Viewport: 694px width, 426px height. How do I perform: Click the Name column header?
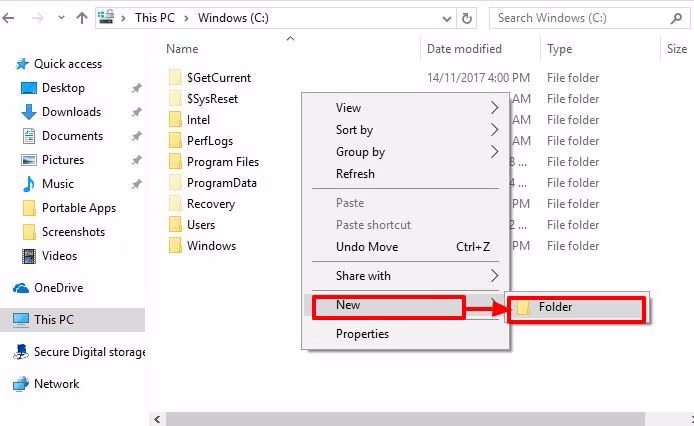click(x=183, y=49)
